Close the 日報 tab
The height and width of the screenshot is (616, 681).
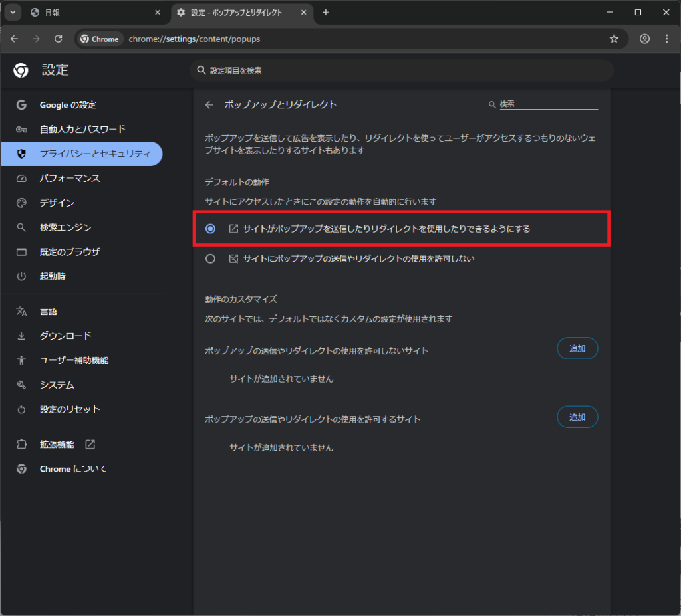[x=158, y=13]
